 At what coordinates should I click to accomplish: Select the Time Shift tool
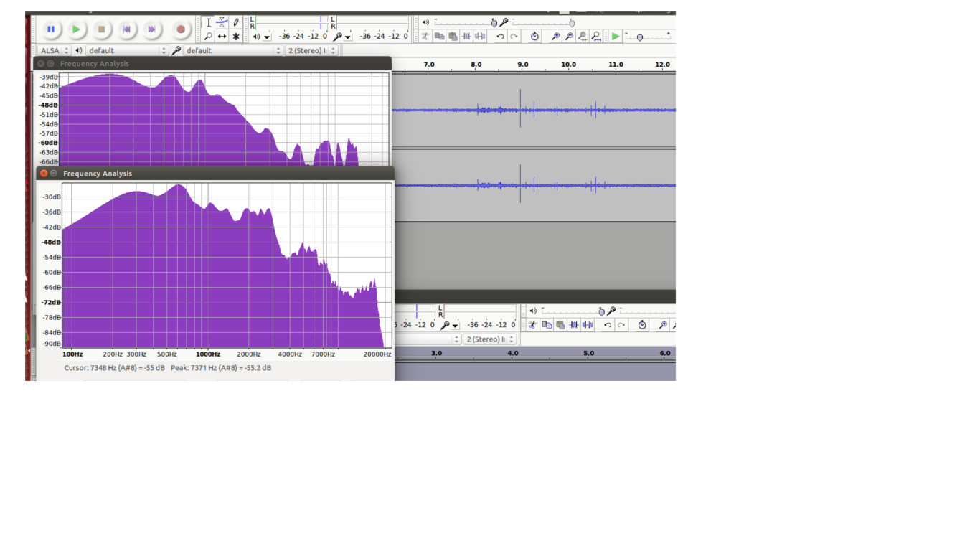point(222,36)
